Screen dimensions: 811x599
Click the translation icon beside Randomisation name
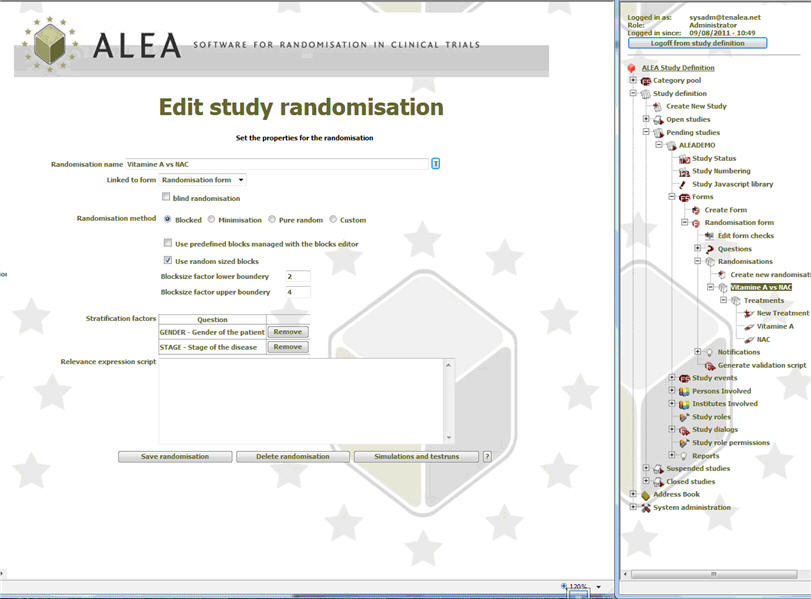(436, 164)
